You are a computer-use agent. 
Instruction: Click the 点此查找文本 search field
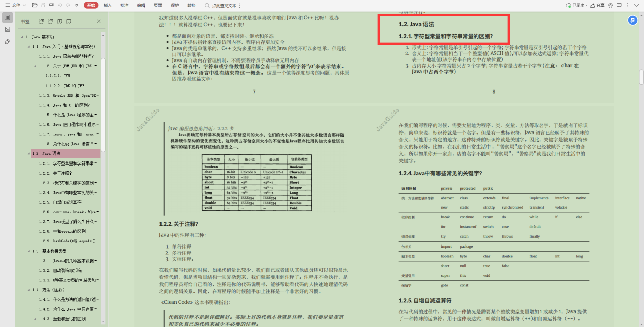pos(224,5)
